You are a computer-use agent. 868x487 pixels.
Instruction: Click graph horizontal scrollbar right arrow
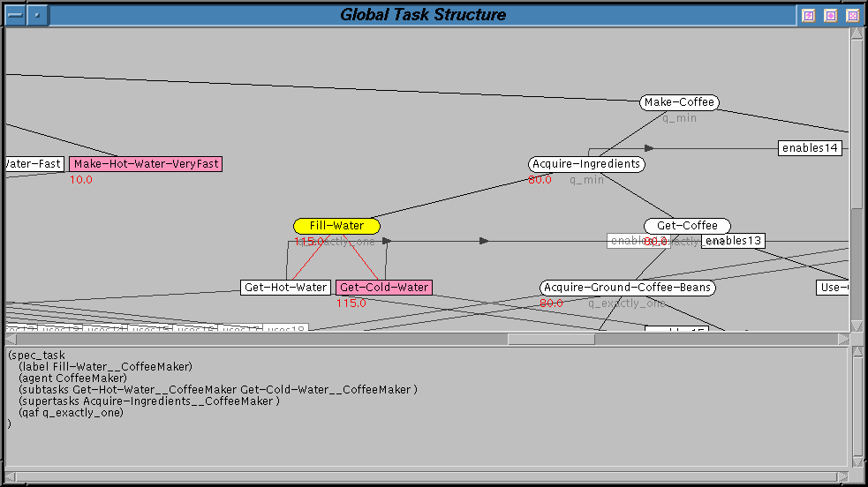[x=843, y=339]
